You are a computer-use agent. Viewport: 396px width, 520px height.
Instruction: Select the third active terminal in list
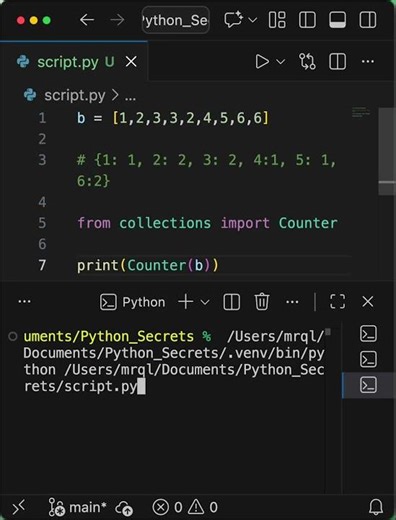[x=368, y=385]
